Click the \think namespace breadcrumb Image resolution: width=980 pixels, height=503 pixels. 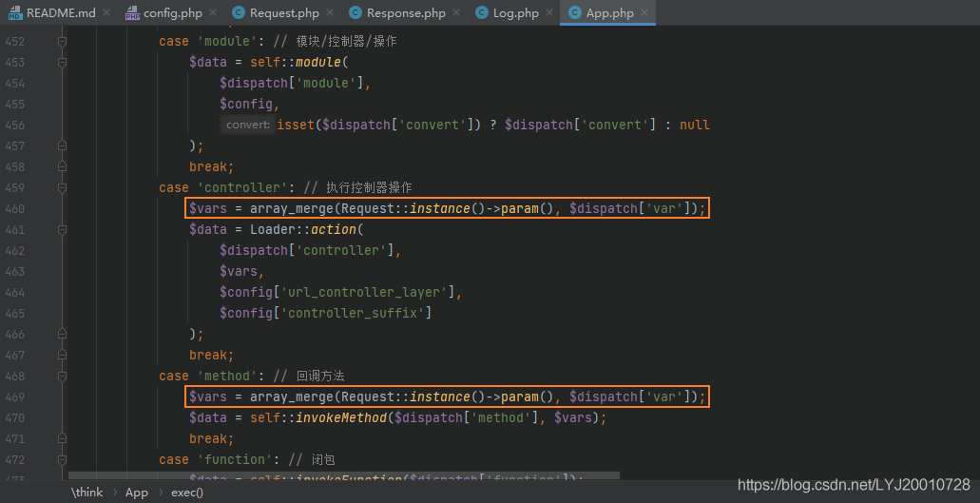pyautogui.click(x=86, y=493)
